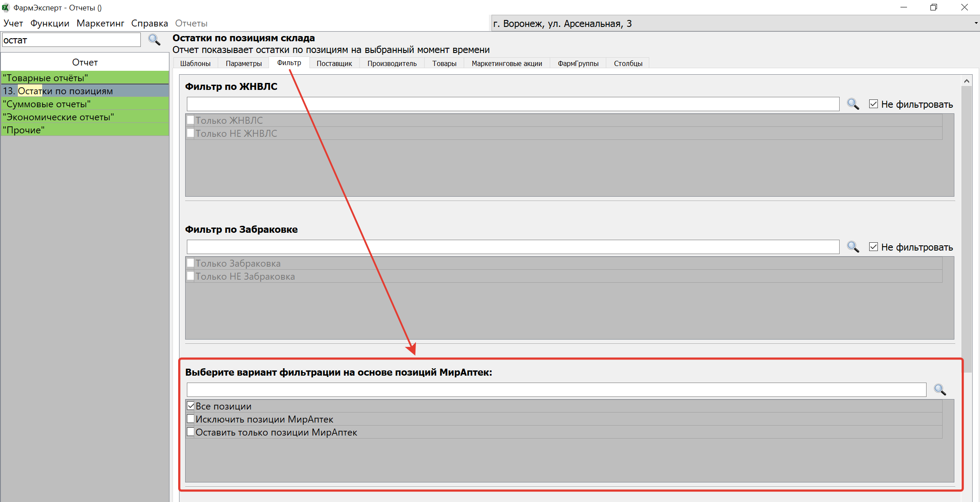The image size is (980, 502).
Task: Click the Забраковка filter search magnifier
Action: [853, 247]
